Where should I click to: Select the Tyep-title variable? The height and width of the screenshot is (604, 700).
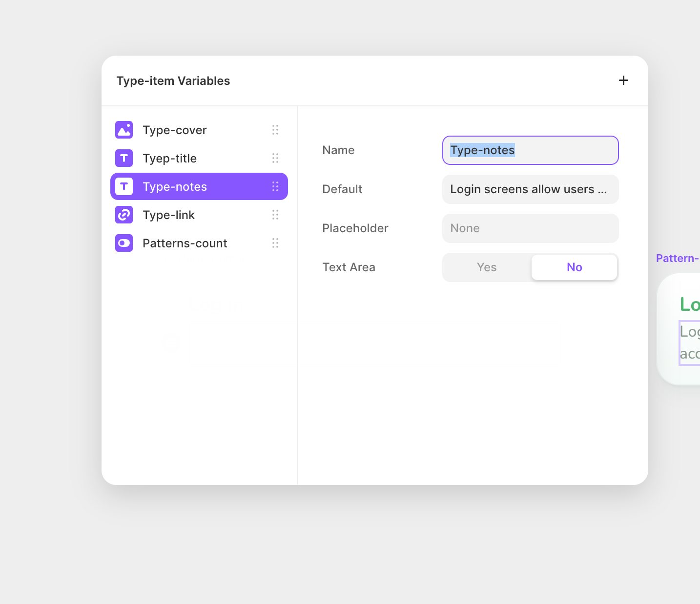click(199, 158)
